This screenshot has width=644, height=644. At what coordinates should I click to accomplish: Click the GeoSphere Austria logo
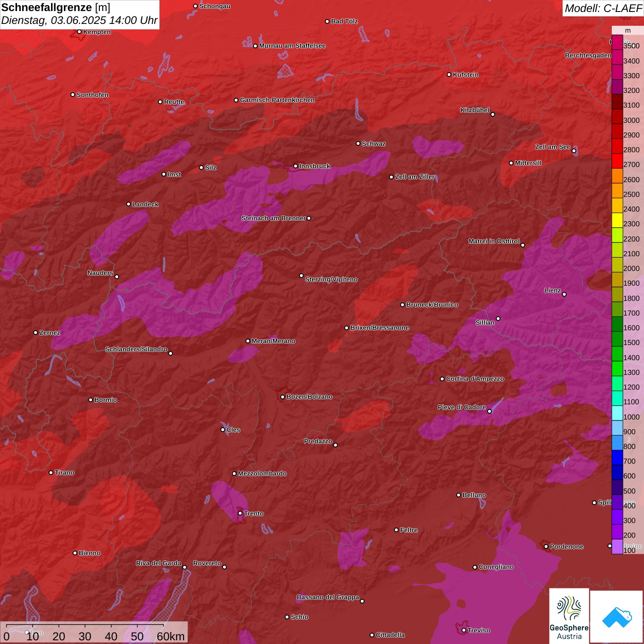click(569, 615)
